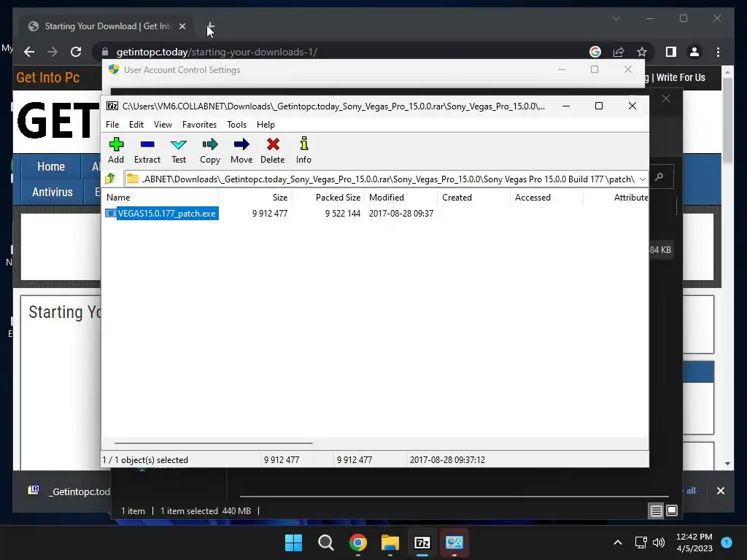The image size is (747, 560).
Task: Open Home on Get Into Pc site
Action: click(x=51, y=167)
